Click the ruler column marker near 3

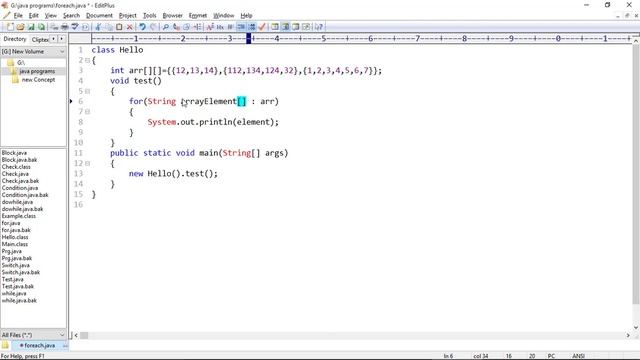pos(248,39)
